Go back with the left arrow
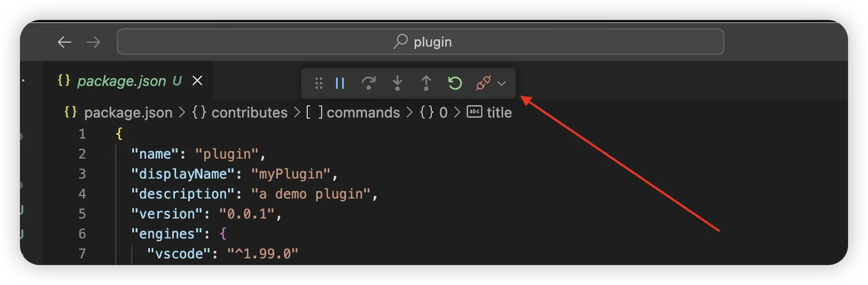868x285 pixels. (64, 42)
